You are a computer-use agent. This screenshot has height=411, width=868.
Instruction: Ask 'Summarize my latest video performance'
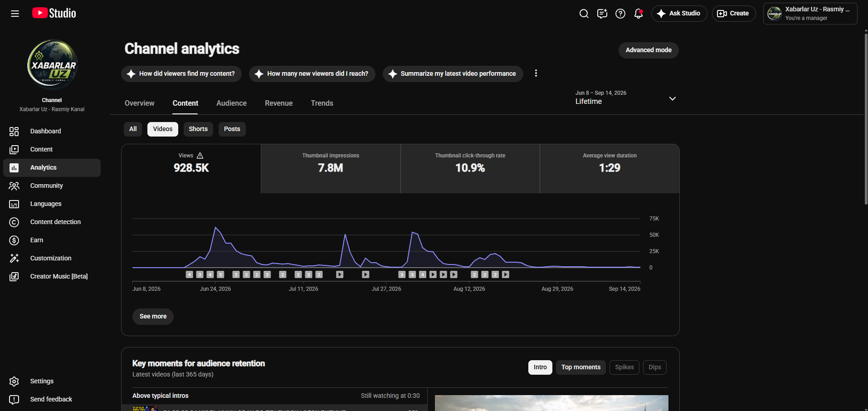453,73
